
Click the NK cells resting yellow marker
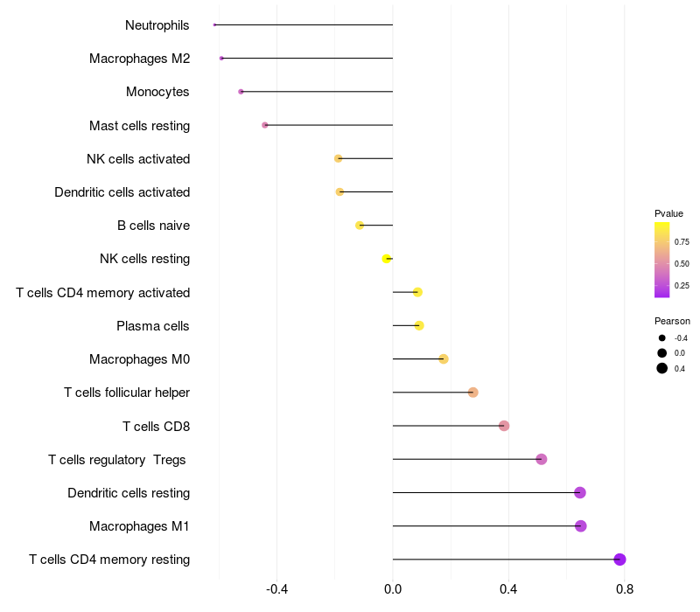pyautogui.click(x=386, y=259)
